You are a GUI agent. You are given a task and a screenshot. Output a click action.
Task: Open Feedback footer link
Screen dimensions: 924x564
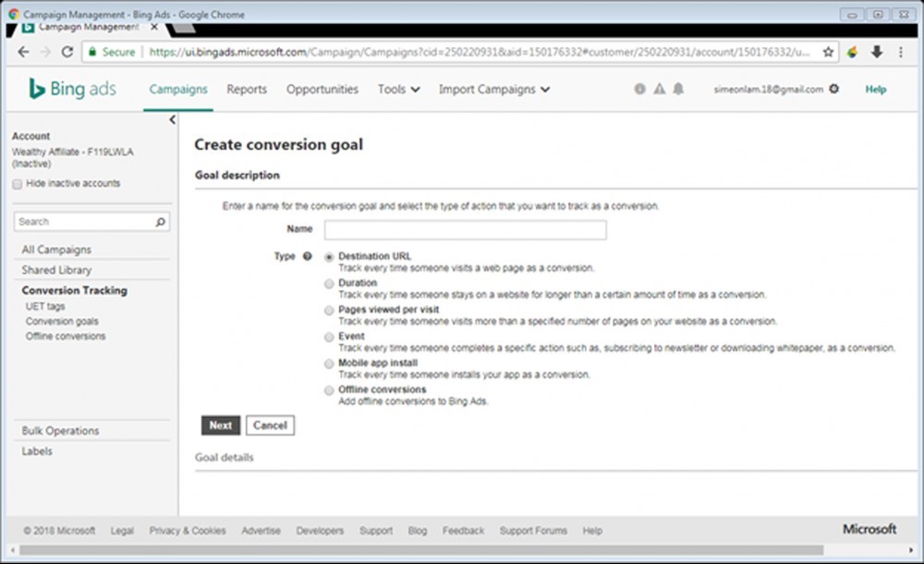[463, 531]
